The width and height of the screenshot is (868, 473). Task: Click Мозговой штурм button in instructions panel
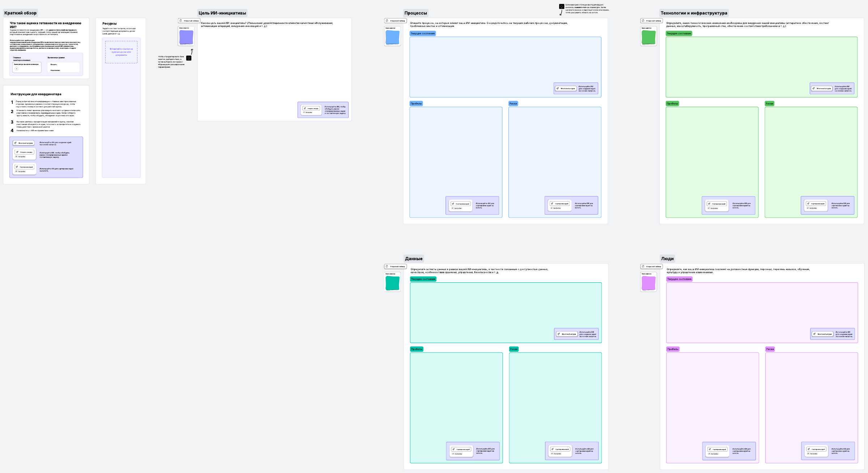tap(24, 143)
